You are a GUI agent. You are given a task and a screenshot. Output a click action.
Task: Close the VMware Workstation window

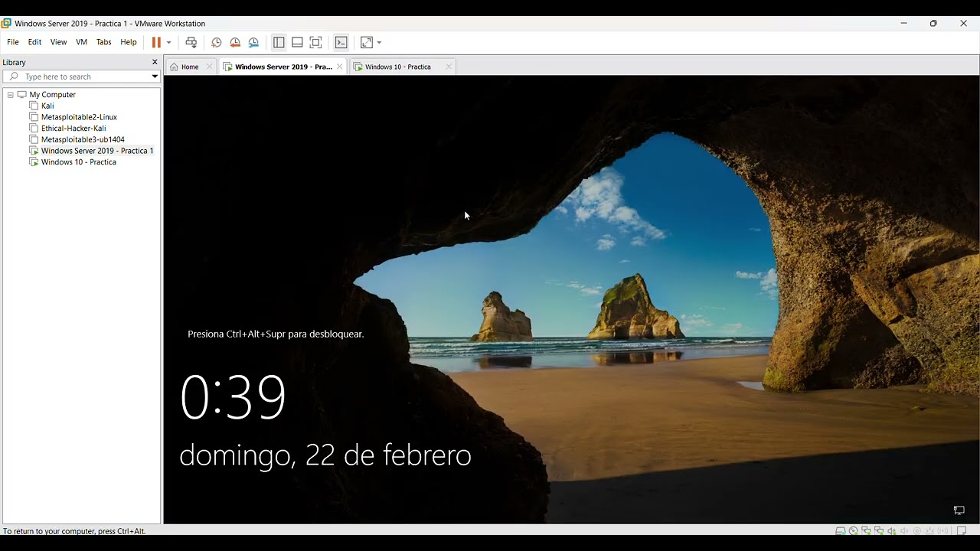click(963, 24)
